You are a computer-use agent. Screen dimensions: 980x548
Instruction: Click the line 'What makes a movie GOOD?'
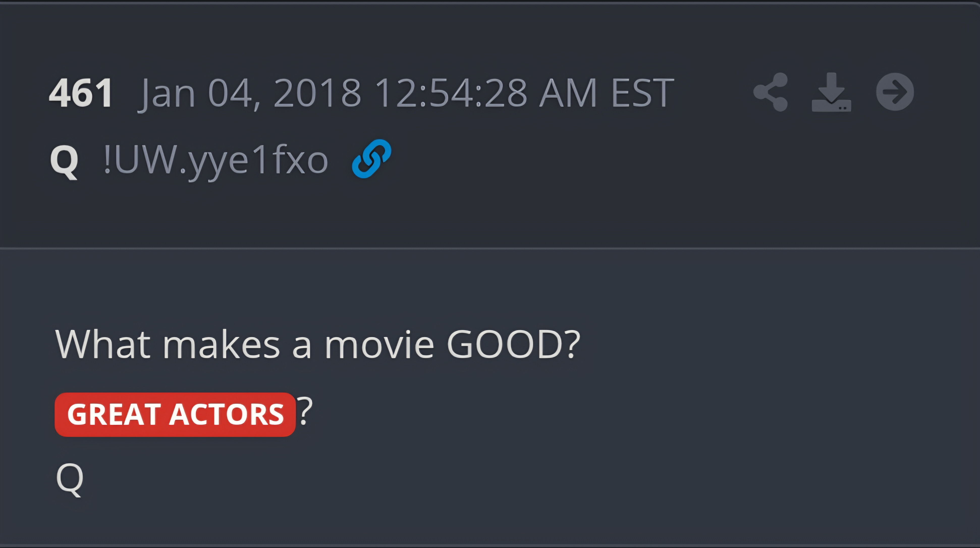pos(318,345)
